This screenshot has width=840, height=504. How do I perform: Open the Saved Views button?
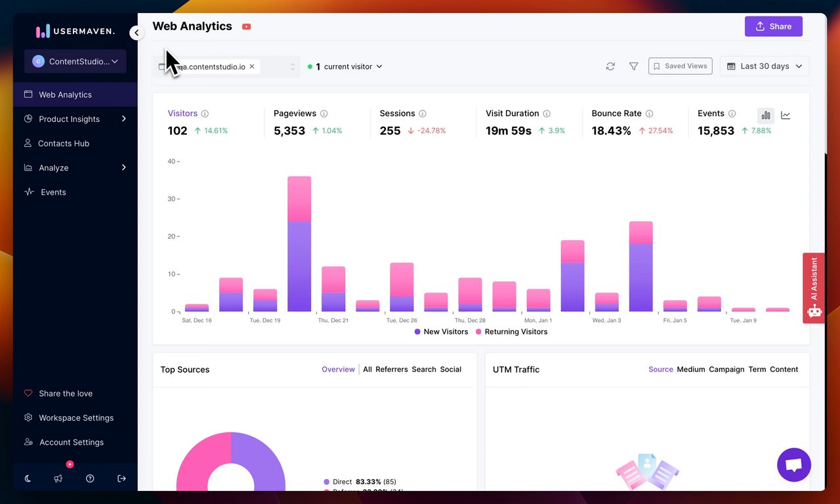click(681, 66)
